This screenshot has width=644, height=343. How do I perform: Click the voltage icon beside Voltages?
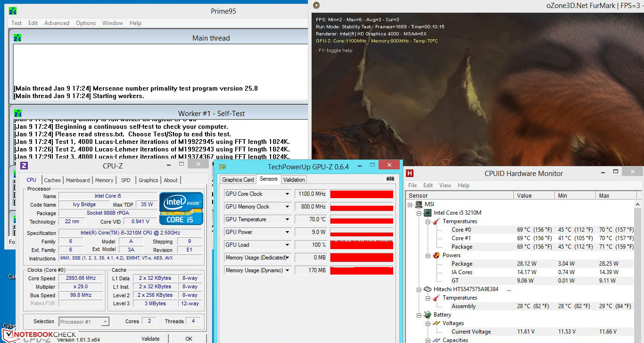pyautogui.click(x=436, y=323)
